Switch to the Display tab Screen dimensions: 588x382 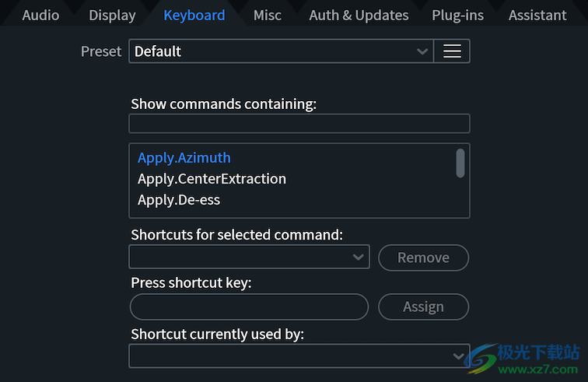112,15
